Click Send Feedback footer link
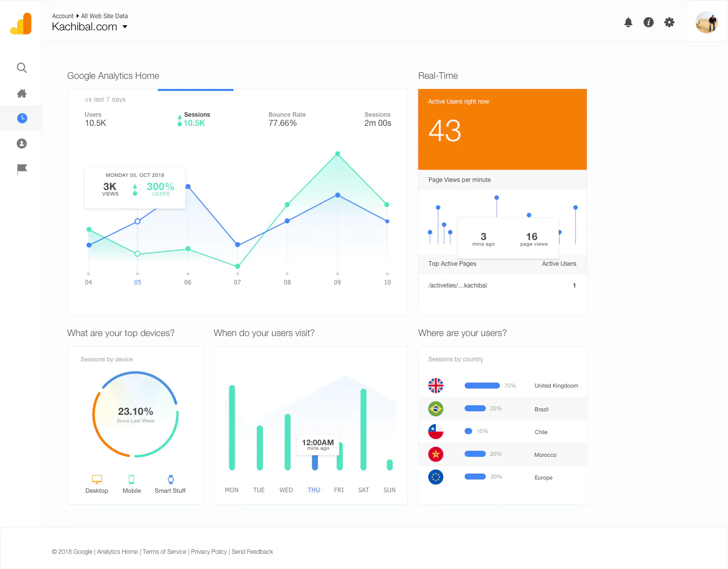Viewport: 728px width, 569px height. tap(252, 552)
